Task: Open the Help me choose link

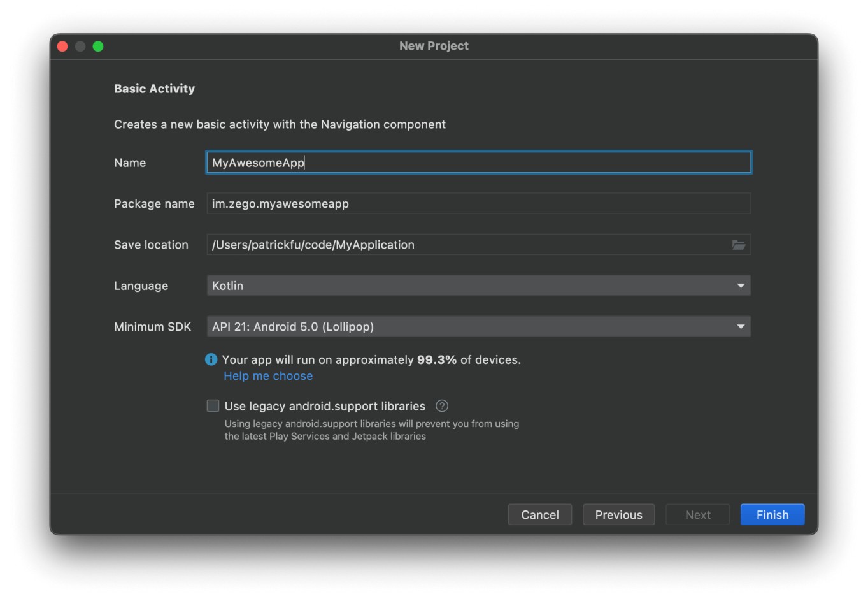Action: tap(267, 375)
